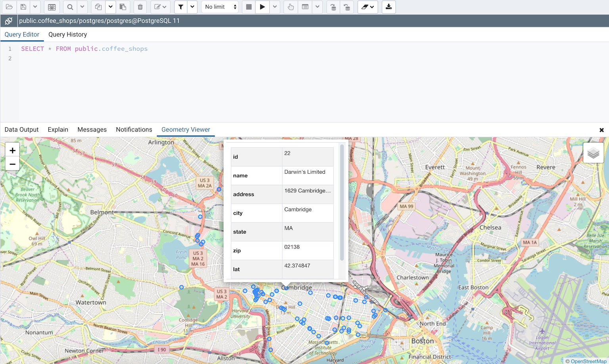The height and width of the screenshot is (364, 609).
Task: Click the popup vertical scrollbar
Action: coord(342,202)
